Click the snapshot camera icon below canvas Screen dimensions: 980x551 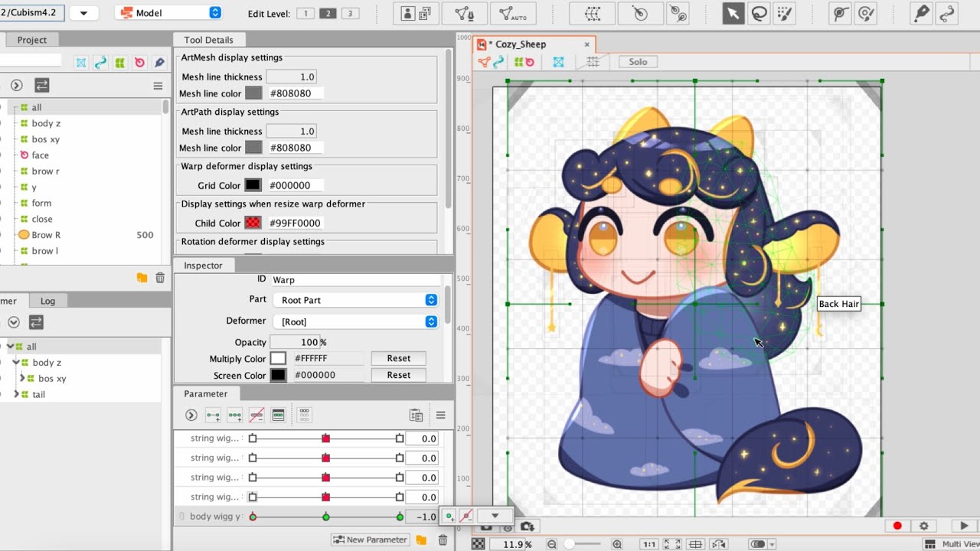click(528, 526)
